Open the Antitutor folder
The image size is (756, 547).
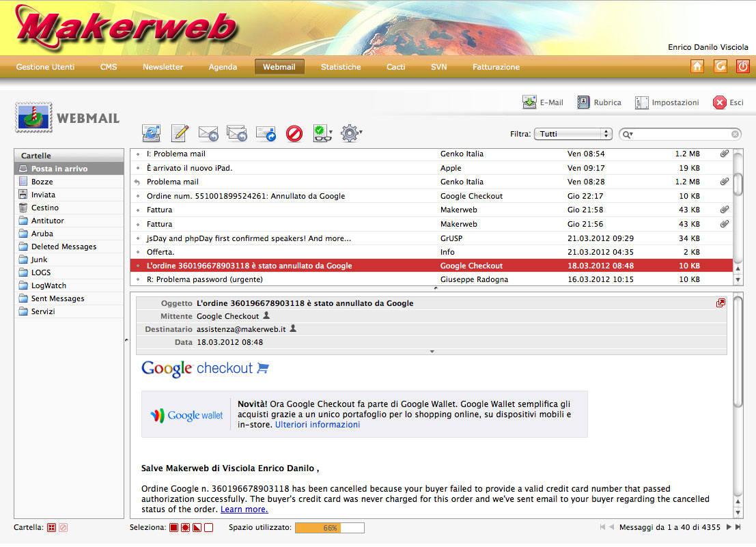coord(69,221)
